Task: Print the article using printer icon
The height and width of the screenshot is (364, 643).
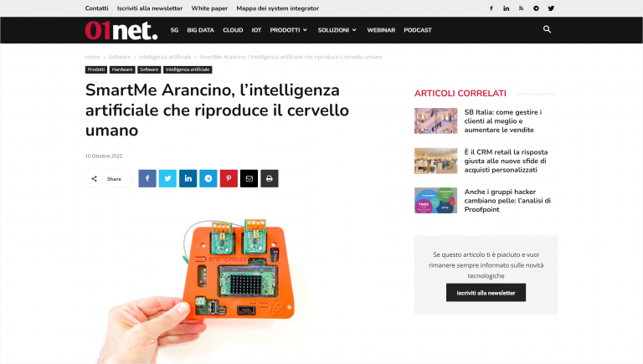Action: (270, 179)
